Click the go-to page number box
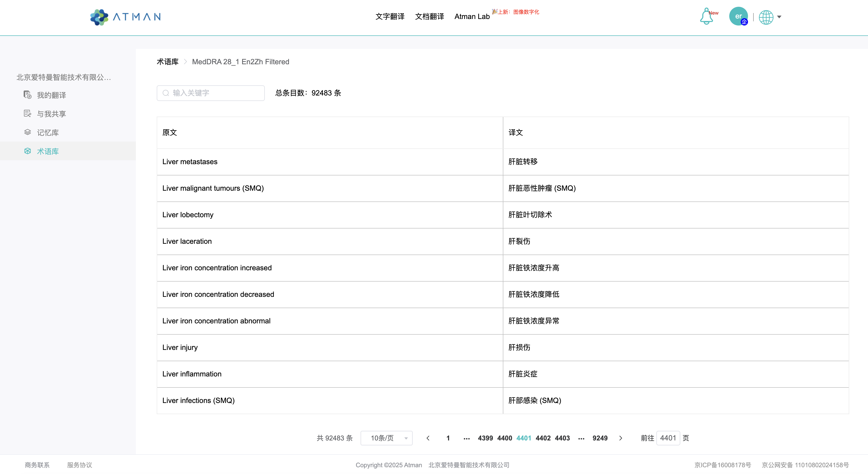Screen dimensions: 868x474 coord(668,438)
